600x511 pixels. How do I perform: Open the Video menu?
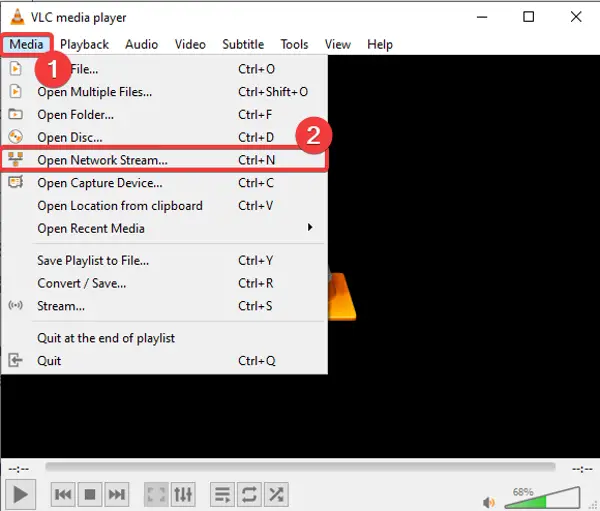[190, 44]
